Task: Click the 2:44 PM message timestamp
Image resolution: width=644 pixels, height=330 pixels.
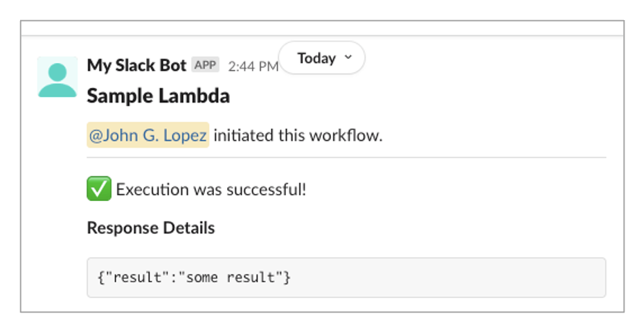Action: [253, 67]
